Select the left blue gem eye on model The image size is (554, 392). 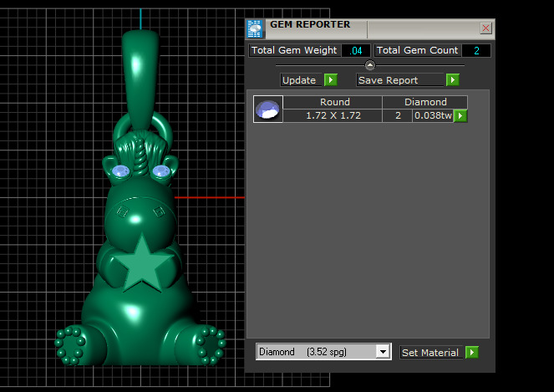tap(121, 171)
